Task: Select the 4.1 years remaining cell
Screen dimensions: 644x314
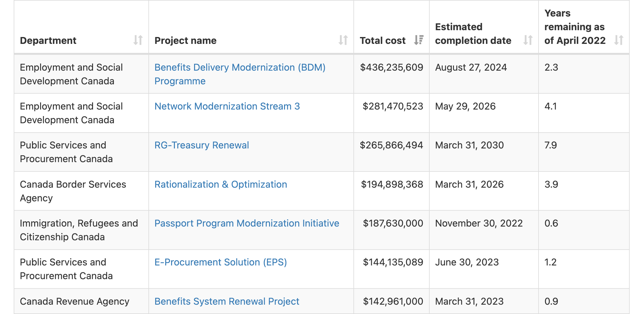Action: point(584,113)
